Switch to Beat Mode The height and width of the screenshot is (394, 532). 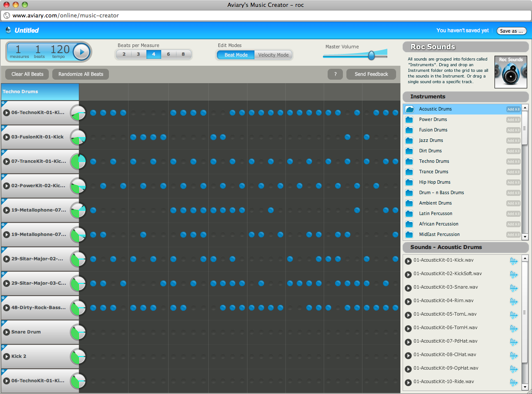(x=236, y=55)
